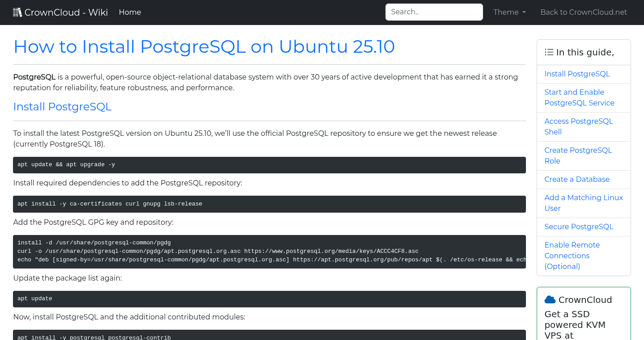Click the GPG key installation code block
The height and width of the screenshot is (340, 644).
point(269,251)
